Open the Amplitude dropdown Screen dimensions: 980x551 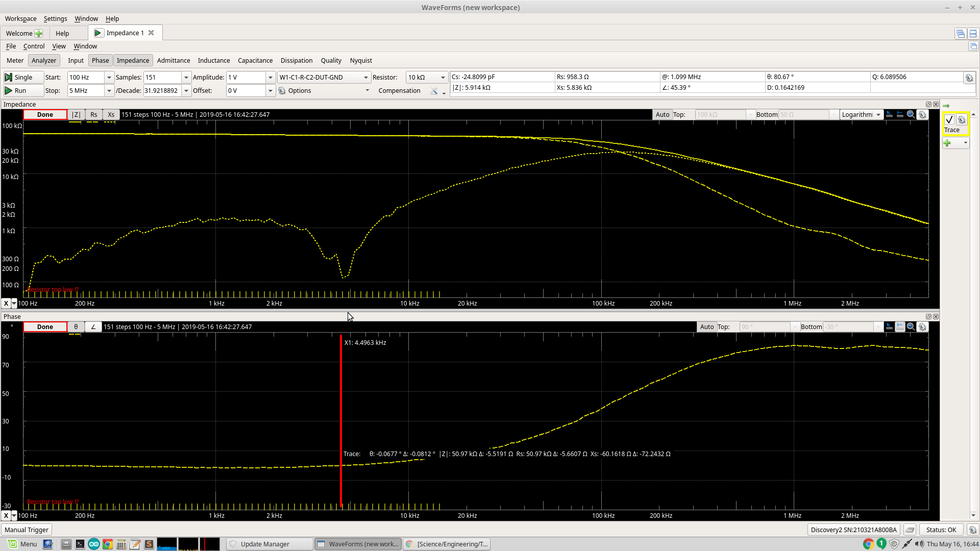271,77
